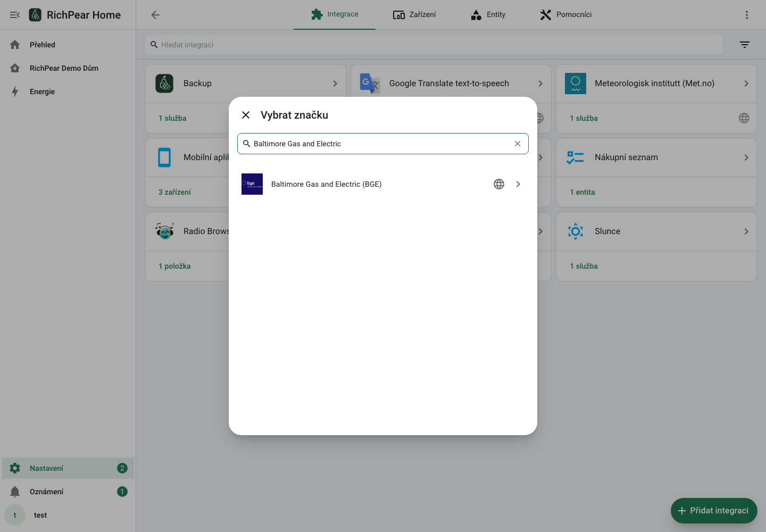Expand Meteorologisk institutt card chevron
766x532 pixels.
click(746, 84)
